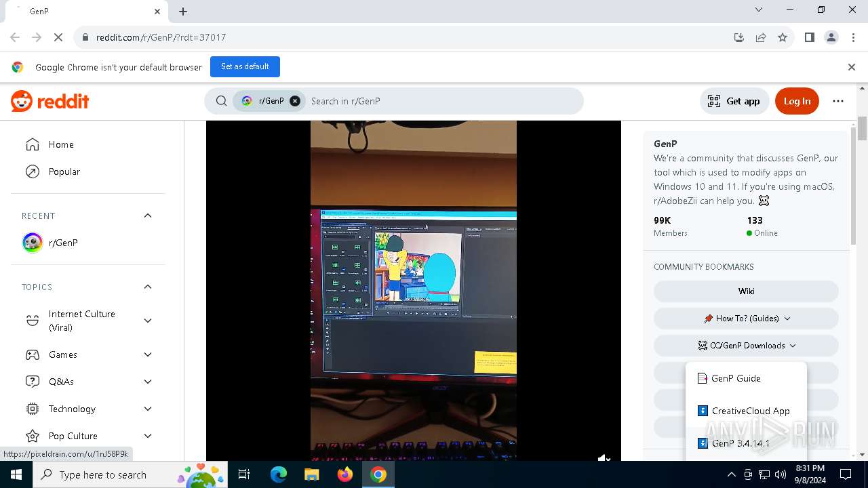
Task: Expand the Games topic
Action: [x=148, y=354]
